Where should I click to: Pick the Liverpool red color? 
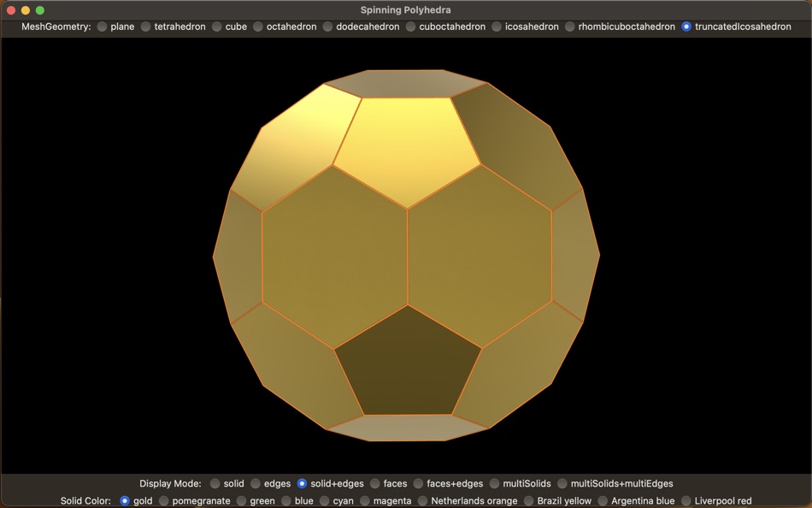(686, 500)
